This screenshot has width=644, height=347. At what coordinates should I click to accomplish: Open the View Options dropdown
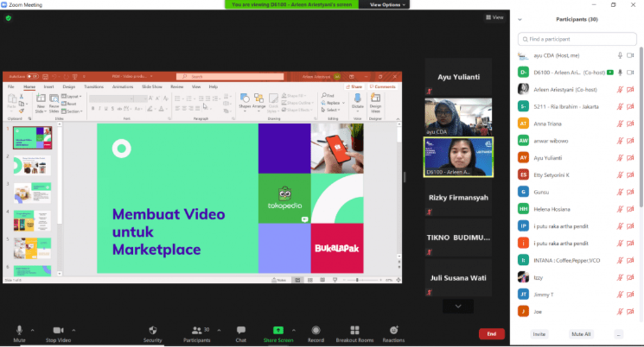tap(387, 4)
